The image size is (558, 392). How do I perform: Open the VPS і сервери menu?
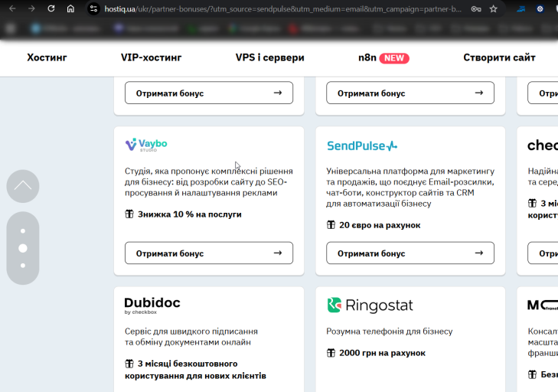coord(269,57)
